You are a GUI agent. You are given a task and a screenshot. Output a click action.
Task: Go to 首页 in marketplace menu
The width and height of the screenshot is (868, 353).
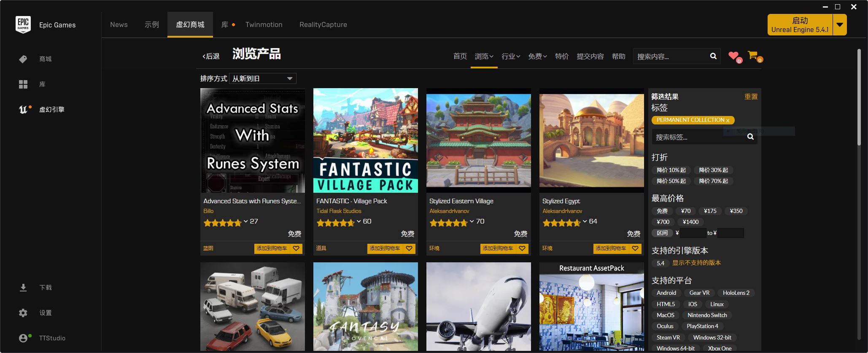[460, 56]
